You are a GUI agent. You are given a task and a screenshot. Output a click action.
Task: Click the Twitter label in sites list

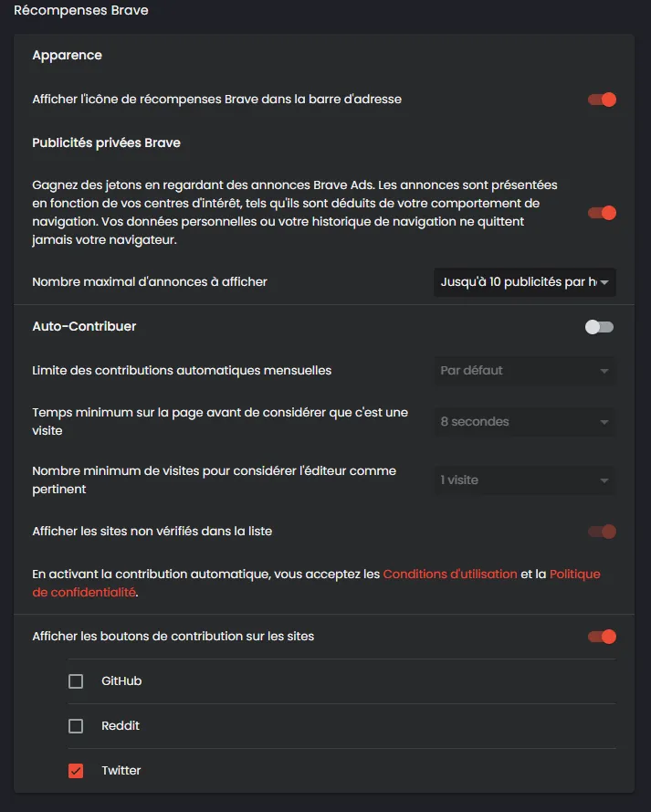point(121,771)
